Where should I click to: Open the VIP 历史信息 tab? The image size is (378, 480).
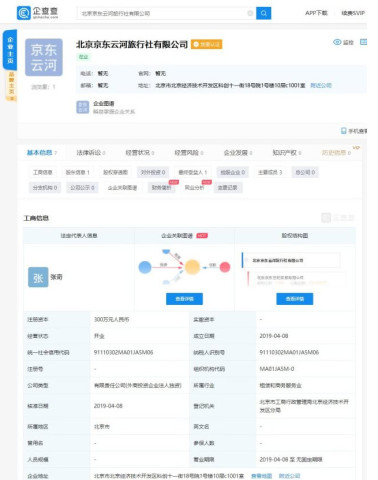click(336, 153)
